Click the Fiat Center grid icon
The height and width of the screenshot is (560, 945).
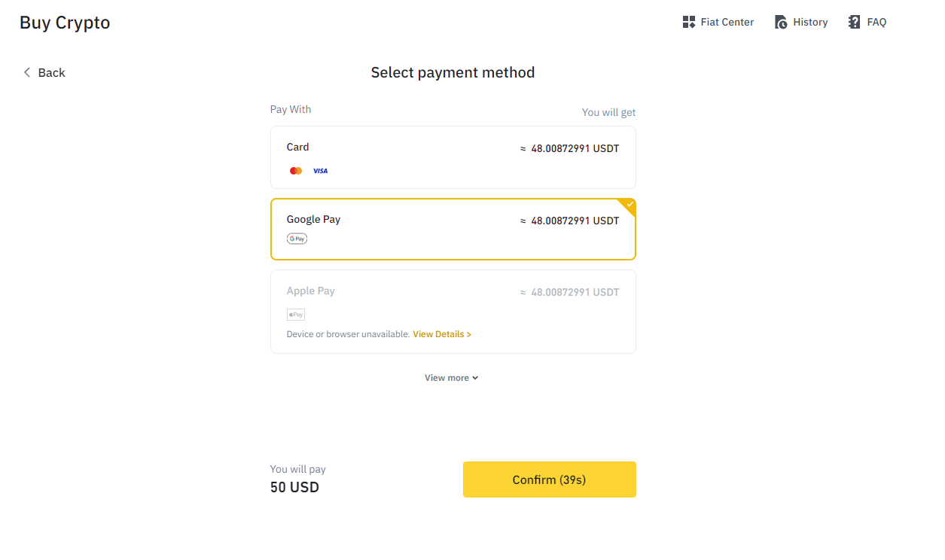click(x=688, y=22)
